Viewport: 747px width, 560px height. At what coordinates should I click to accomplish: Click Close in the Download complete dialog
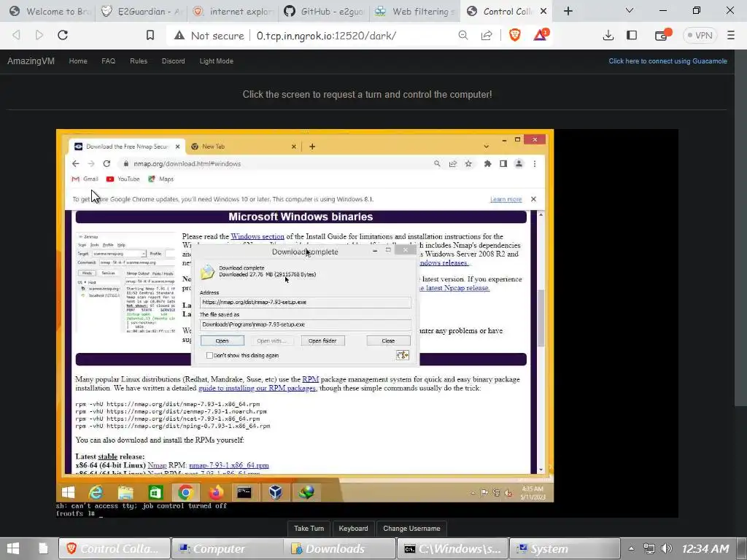click(388, 341)
